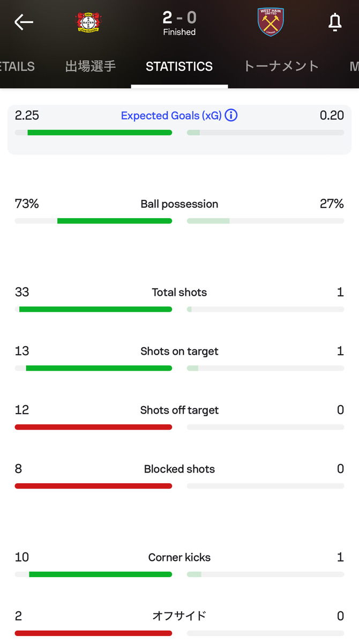Select the Shots on target row label

[179, 351]
